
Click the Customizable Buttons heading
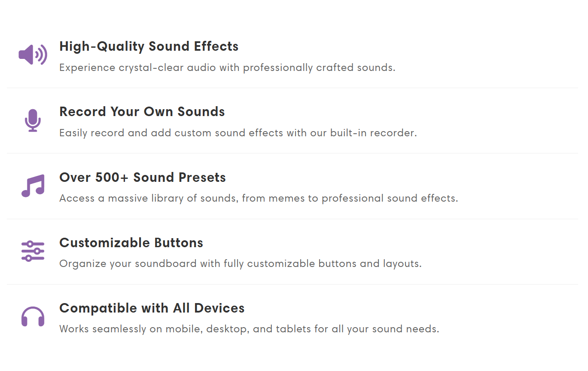tap(131, 243)
